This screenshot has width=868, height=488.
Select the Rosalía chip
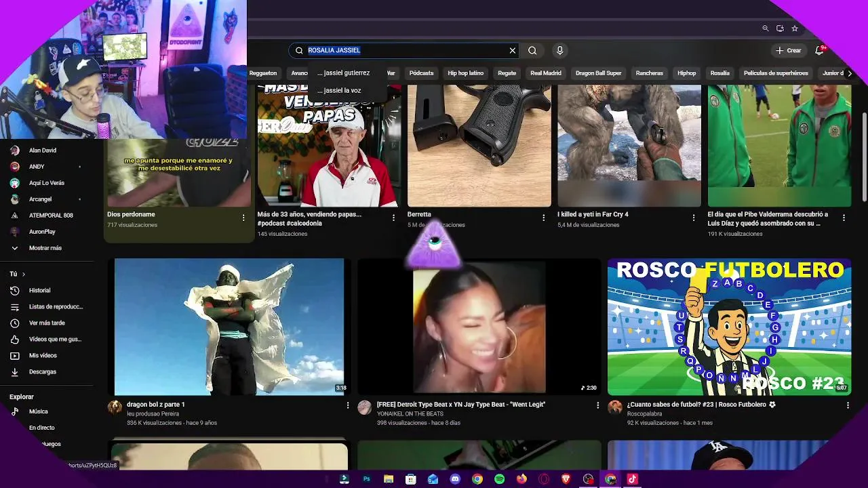pyautogui.click(x=720, y=73)
